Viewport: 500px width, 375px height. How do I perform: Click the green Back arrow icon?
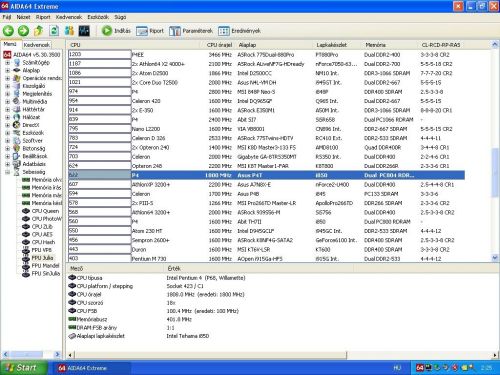8,31
